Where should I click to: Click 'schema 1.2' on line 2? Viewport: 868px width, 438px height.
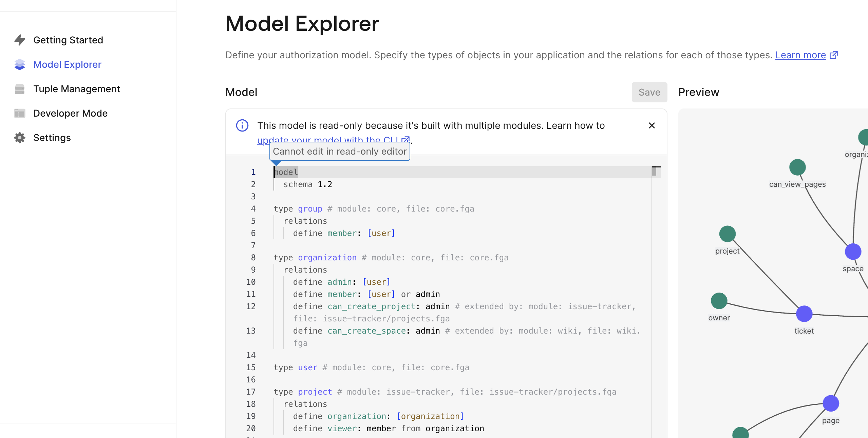point(308,184)
